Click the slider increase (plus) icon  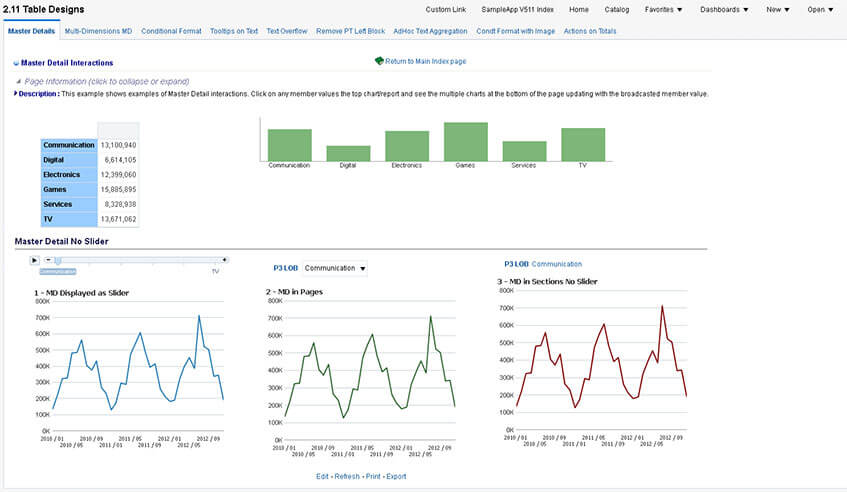pyautogui.click(x=224, y=260)
